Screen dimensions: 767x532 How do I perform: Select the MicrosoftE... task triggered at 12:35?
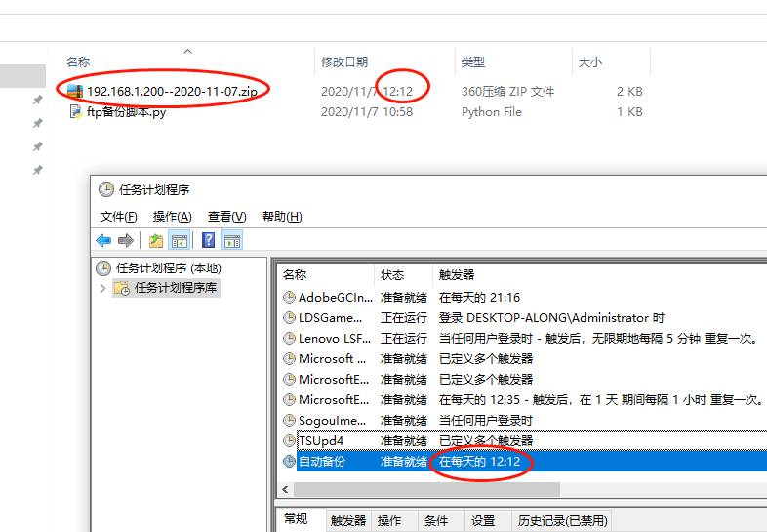[334, 400]
